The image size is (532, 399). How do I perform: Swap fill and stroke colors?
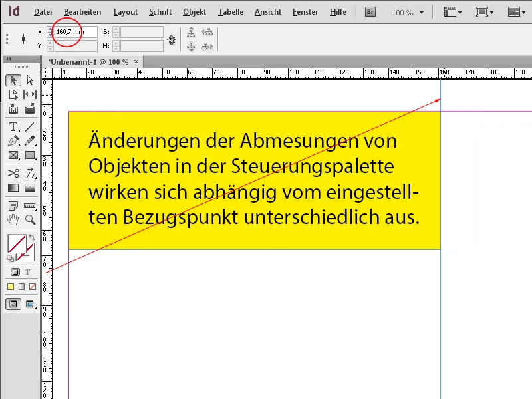point(32,237)
